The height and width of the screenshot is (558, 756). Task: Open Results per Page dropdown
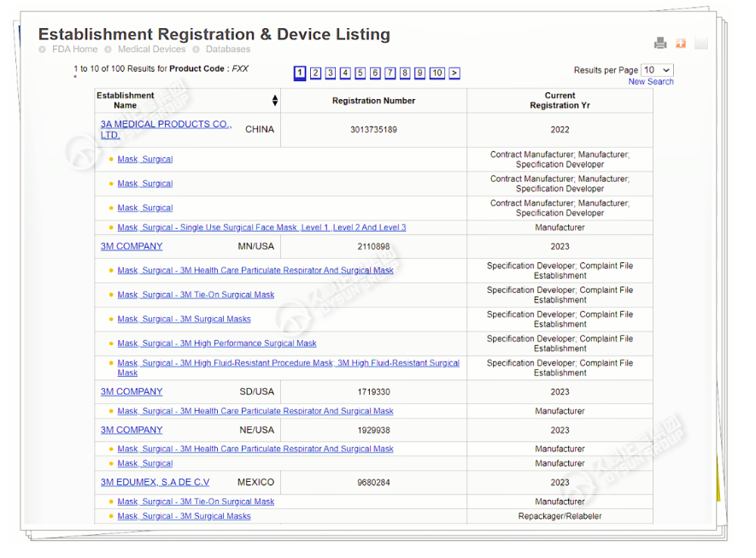[657, 70]
